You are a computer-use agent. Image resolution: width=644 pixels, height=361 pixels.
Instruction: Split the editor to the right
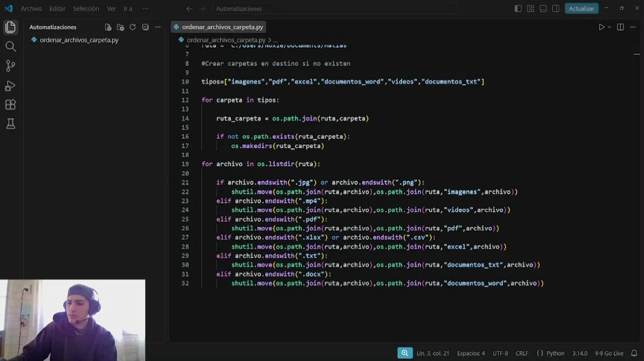[620, 27]
